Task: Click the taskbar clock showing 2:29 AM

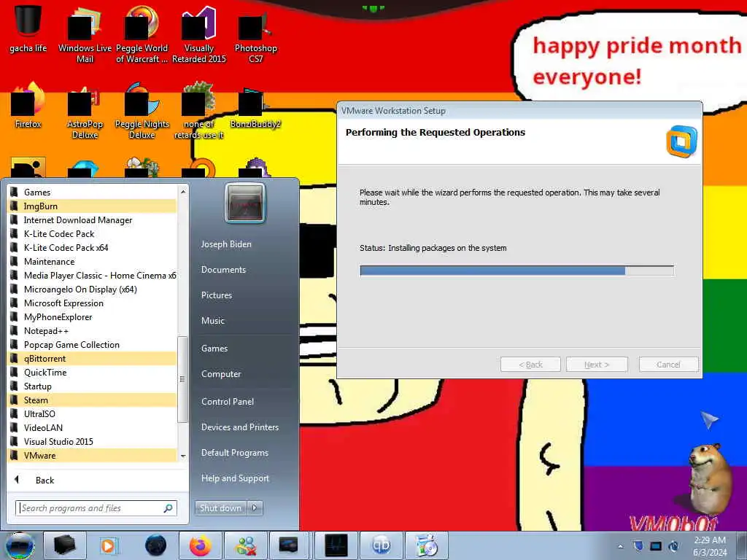Action: tap(710, 546)
